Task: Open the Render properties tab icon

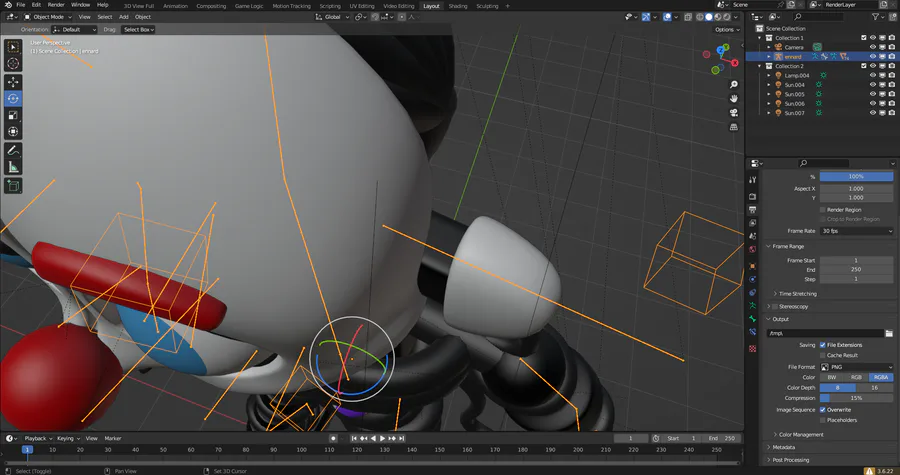Action: (x=752, y=196)
